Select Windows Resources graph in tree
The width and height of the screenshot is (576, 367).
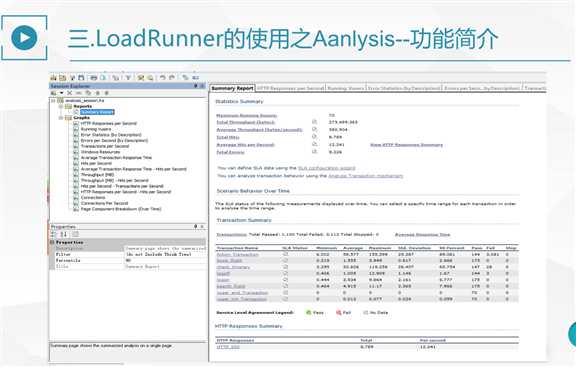(x=100, y=152)
